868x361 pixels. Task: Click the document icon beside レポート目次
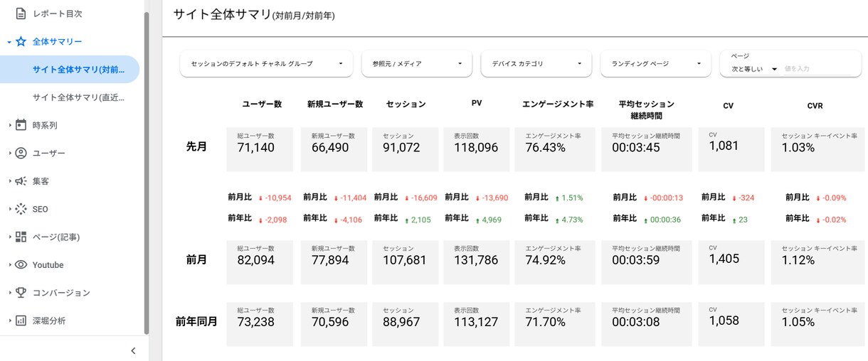coord(21,14)
